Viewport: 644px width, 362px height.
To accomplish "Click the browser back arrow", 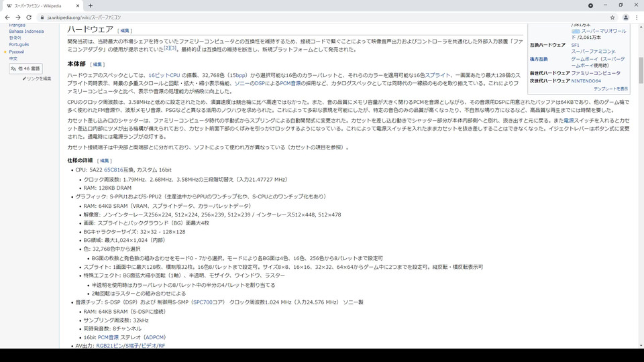I will pos(7,17).
